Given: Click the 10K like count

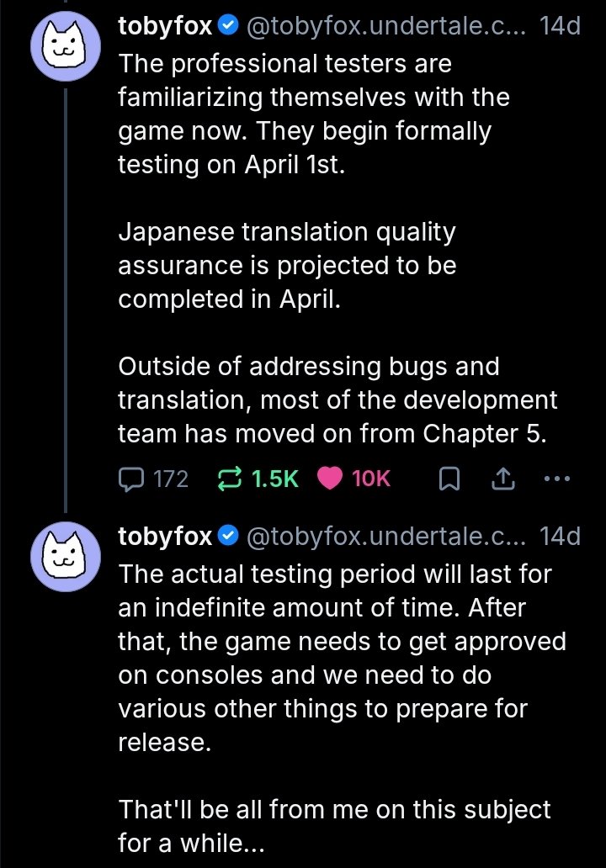Looking at the screenshot, I should [371, 479].
